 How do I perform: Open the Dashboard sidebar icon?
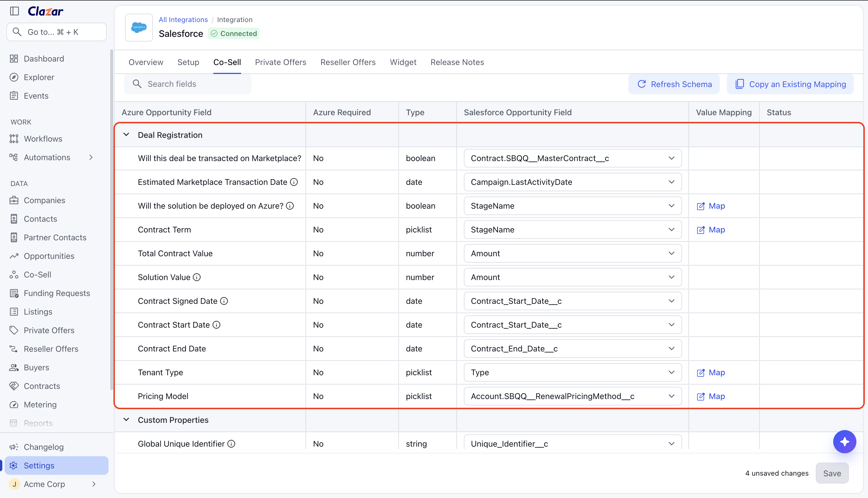pyautogui.click(x=14, y=59)
